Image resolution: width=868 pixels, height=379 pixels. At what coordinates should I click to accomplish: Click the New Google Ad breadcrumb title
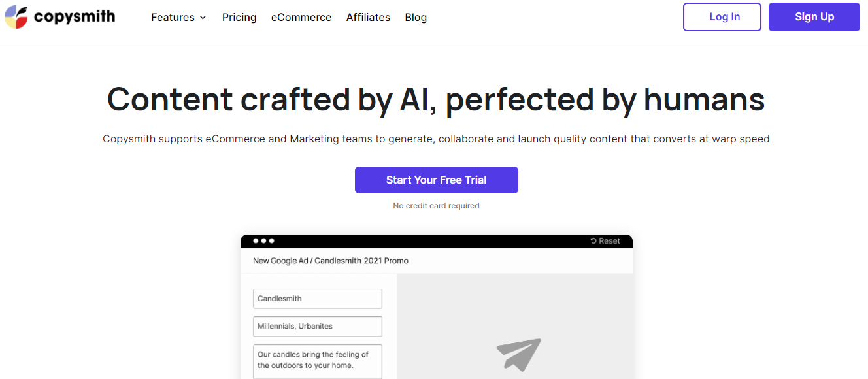(331, 261)
